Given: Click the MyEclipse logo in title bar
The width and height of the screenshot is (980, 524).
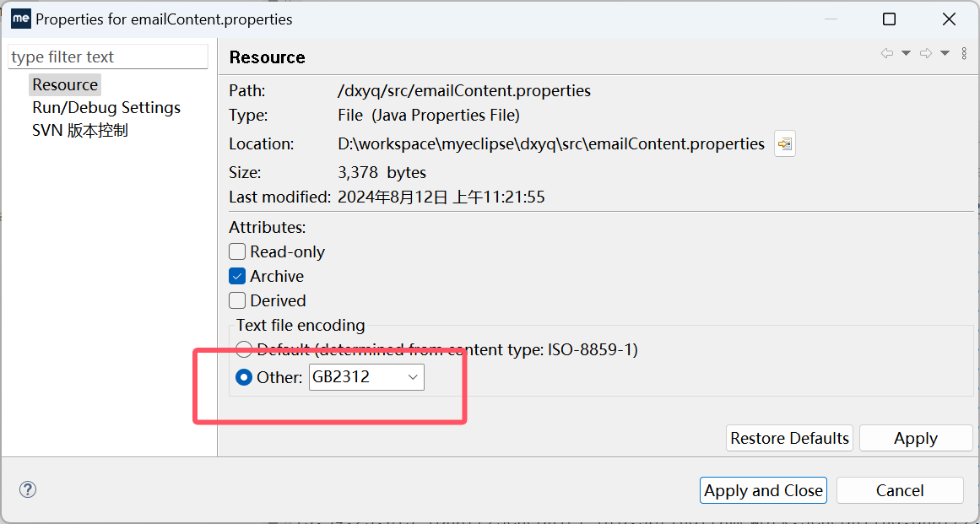Looking at the screenshot, I should point(20,19).
